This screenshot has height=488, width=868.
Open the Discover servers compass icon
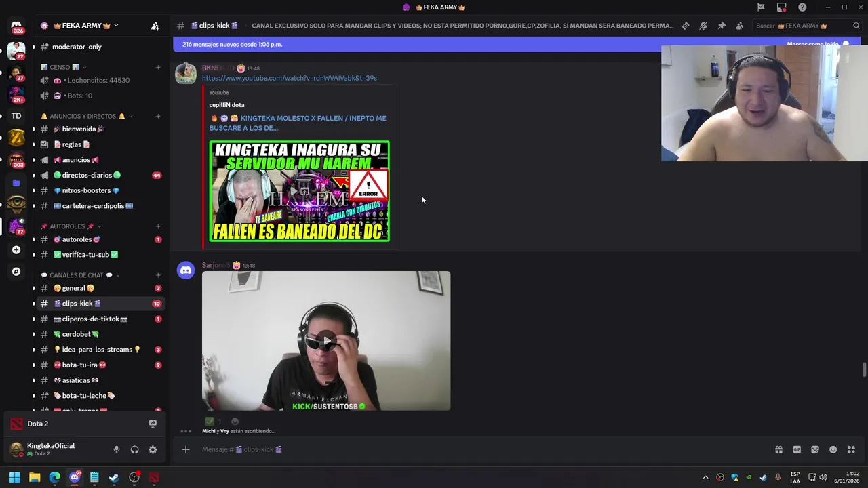16,271
